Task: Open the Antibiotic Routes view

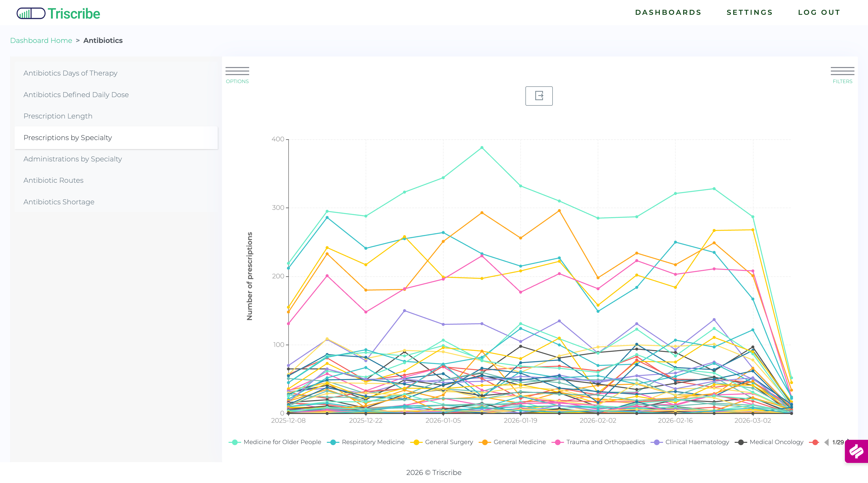Action: click(x=53, y=180)
